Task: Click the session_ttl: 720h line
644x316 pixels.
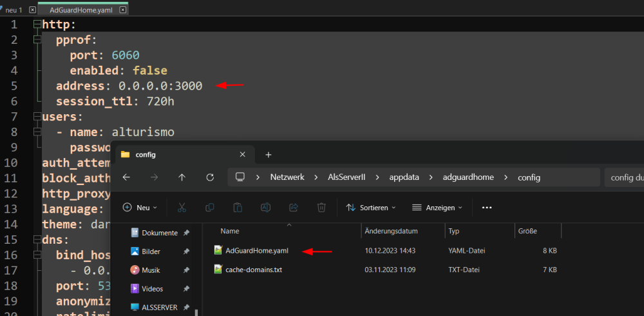Action: coord(115,101)
